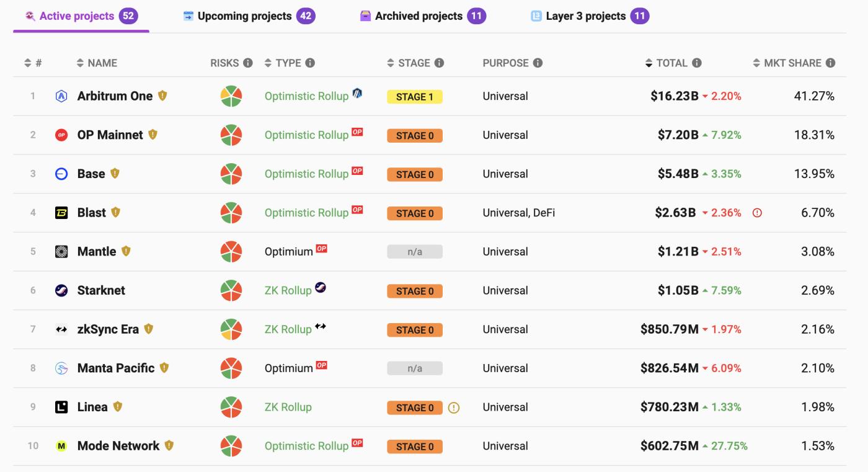This screenshot has height=472, width=868.
Task: Open the Manta Pacific project link
Action: pyautogui.click(x=115, y=368)
